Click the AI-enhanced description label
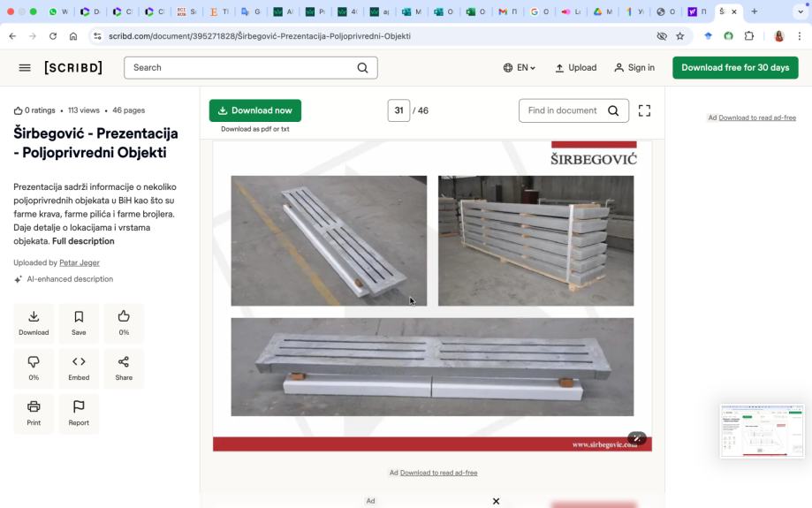 (70, 279)
